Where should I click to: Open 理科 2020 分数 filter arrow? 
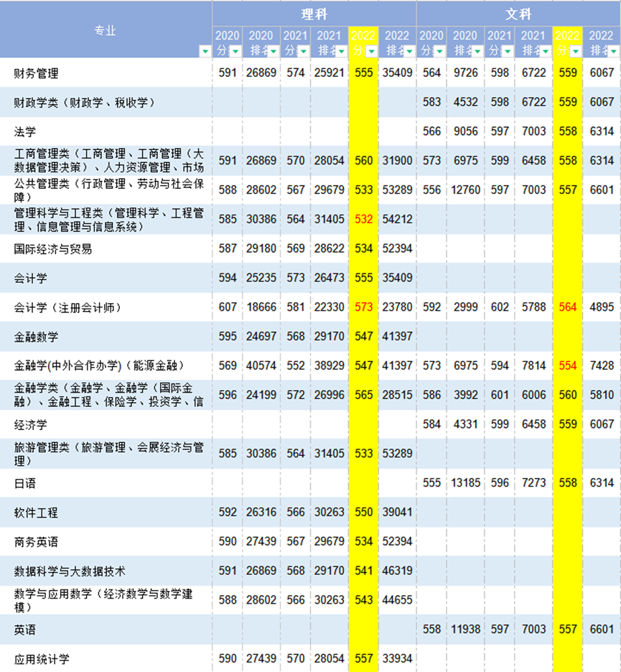click(x=235, y=51)
